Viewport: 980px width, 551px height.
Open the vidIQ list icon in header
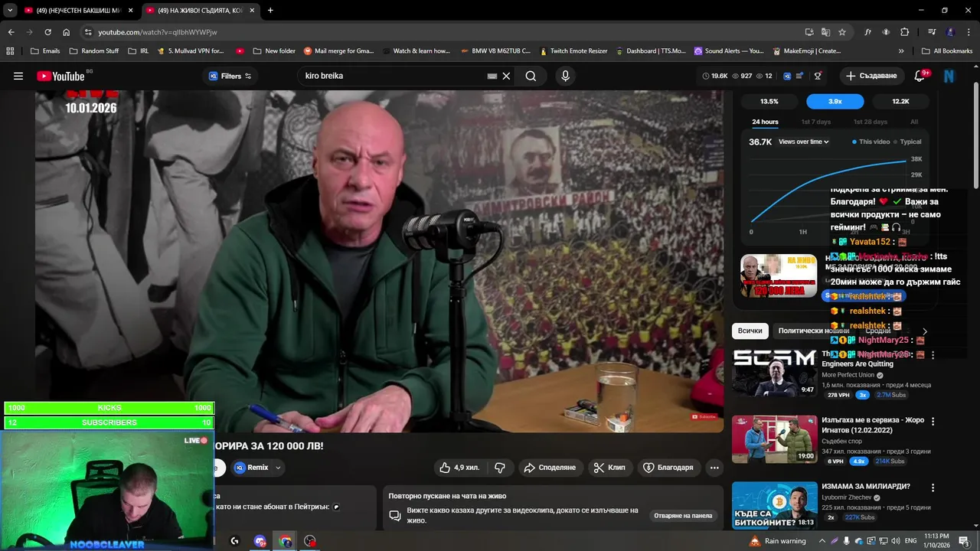[x=800, y=76]
